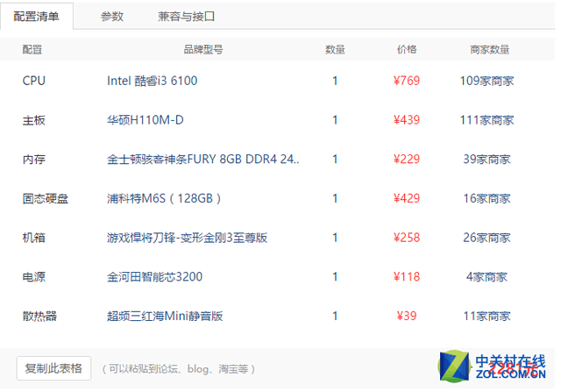Click the ¥439 motherboard price
Viewport: 561px width, 392px height.
click(407, 120)
